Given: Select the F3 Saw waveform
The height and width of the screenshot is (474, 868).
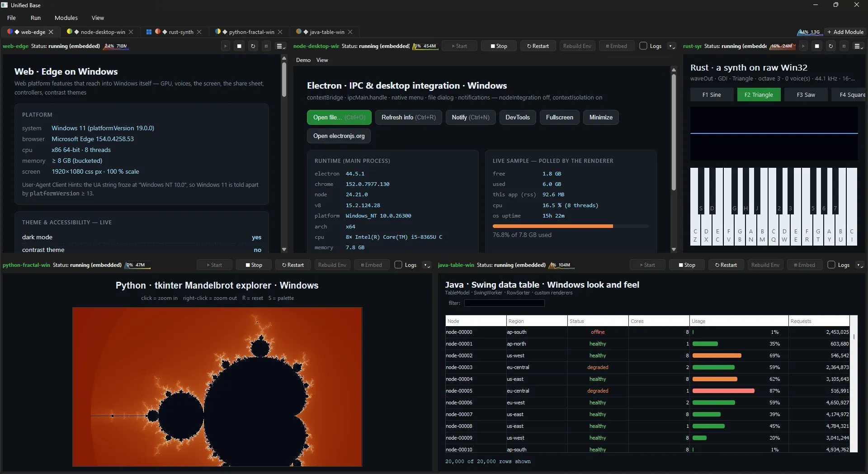Looking at the screenshot, I should (x=806, y=95).
